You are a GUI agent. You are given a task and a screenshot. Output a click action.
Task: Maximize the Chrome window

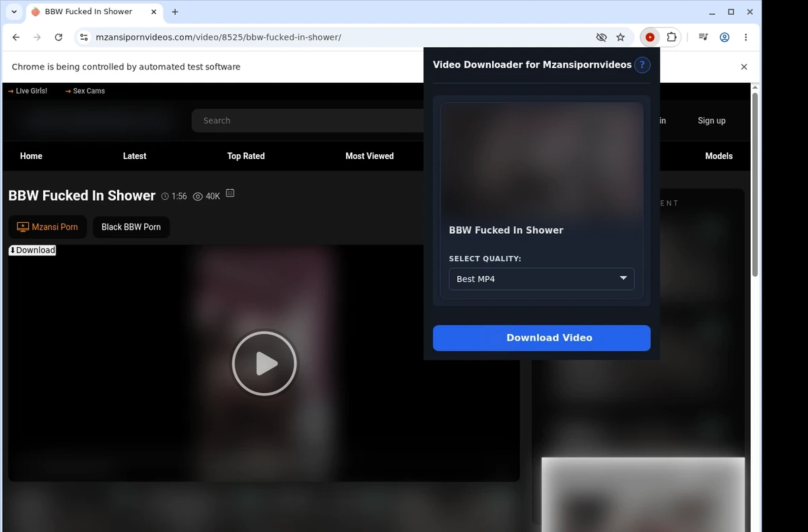click(x=731, y=11)
